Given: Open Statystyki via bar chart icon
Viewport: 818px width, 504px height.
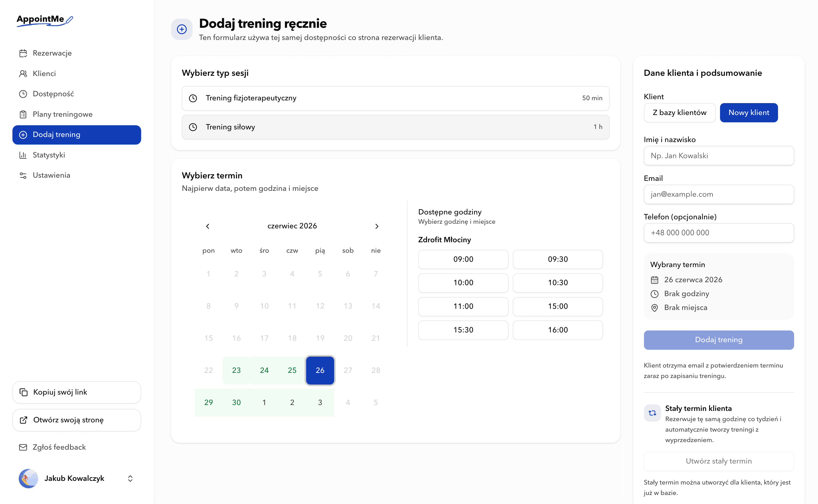Looking at the screenshot, I should (23, 155).
